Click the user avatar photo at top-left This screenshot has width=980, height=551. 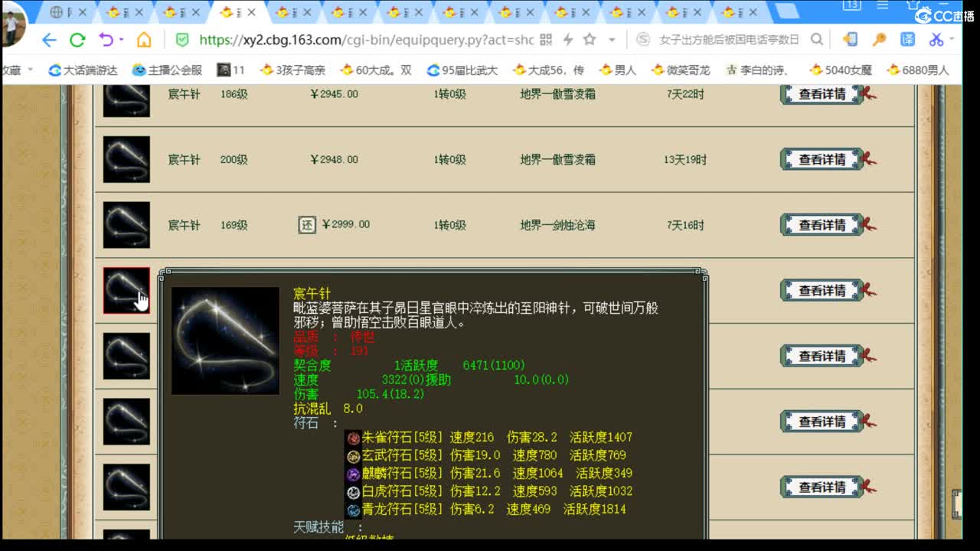pos(13,24)
